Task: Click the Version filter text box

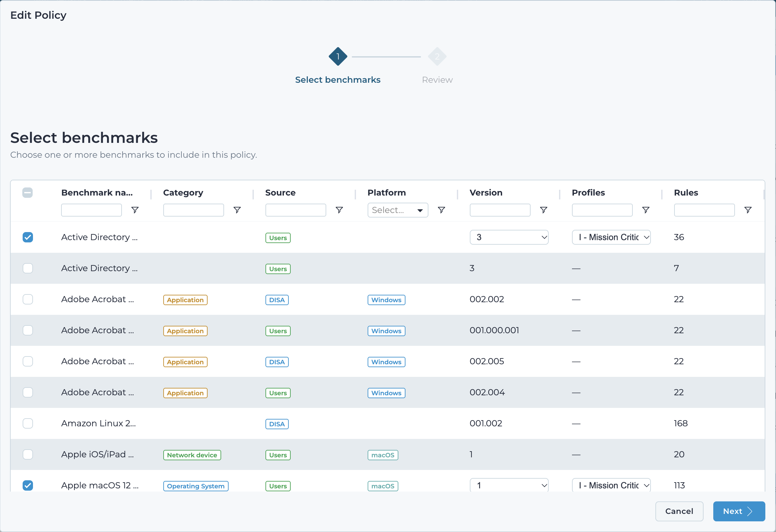Action: pyautogui.click(x=500, y=210)
